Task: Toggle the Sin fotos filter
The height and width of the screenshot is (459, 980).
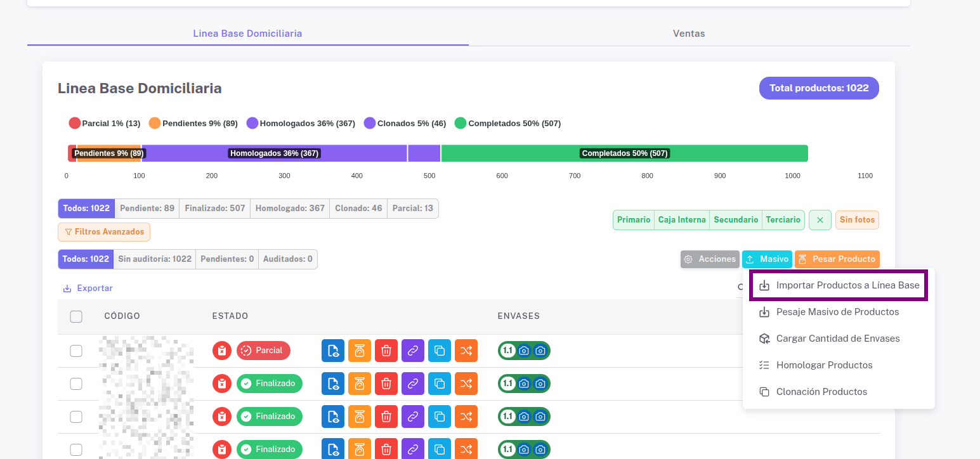Action: click(x=857, y=220)
